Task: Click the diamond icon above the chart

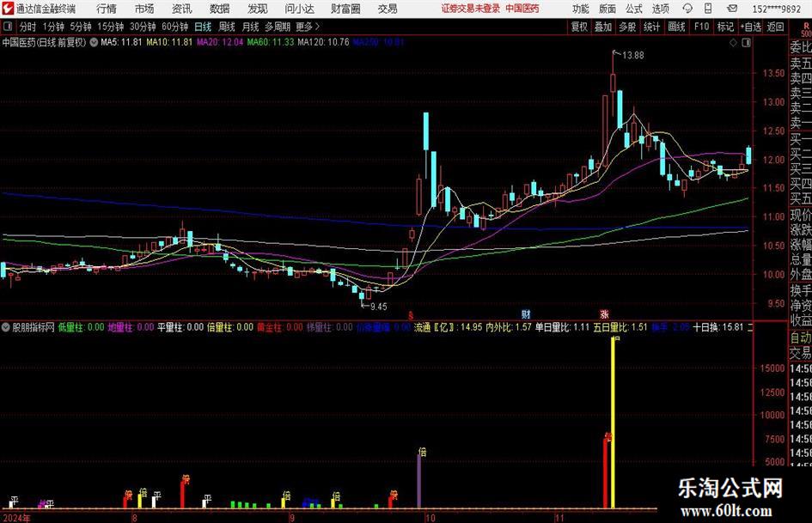Action: click(x=733, y=43)
